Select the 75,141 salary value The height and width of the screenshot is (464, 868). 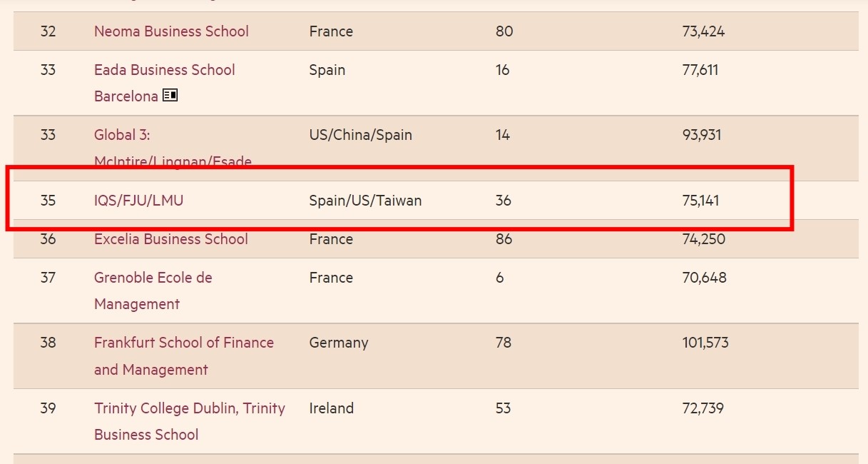tap(700, 201)
